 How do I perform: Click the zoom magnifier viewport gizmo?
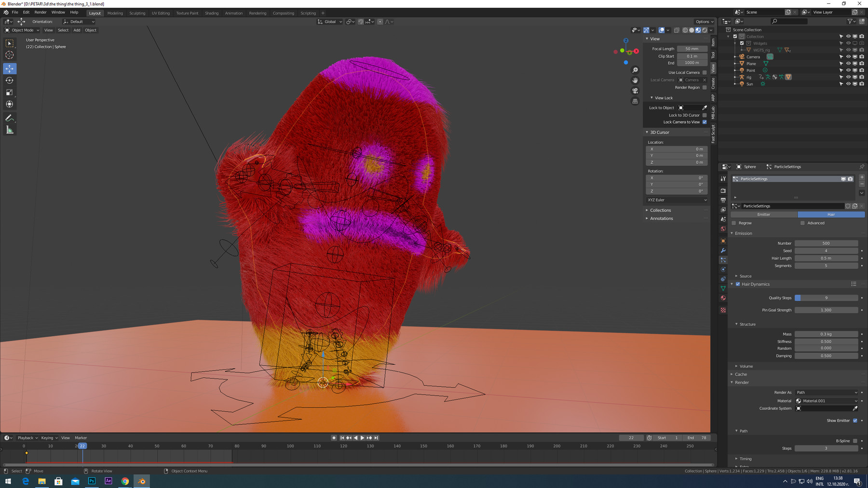(x=635, y=70)
